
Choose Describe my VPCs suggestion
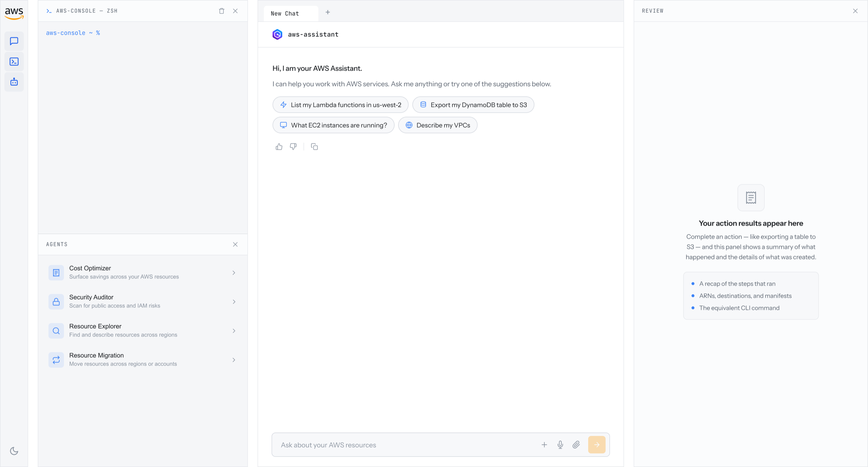click(x=437, y=125)
